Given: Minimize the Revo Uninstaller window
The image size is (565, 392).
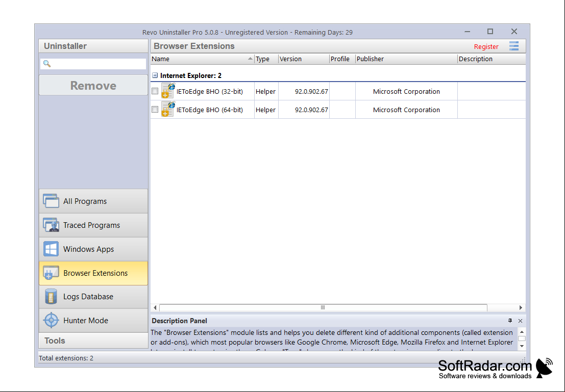Looking at the screenshot, I should click(468, 32).
